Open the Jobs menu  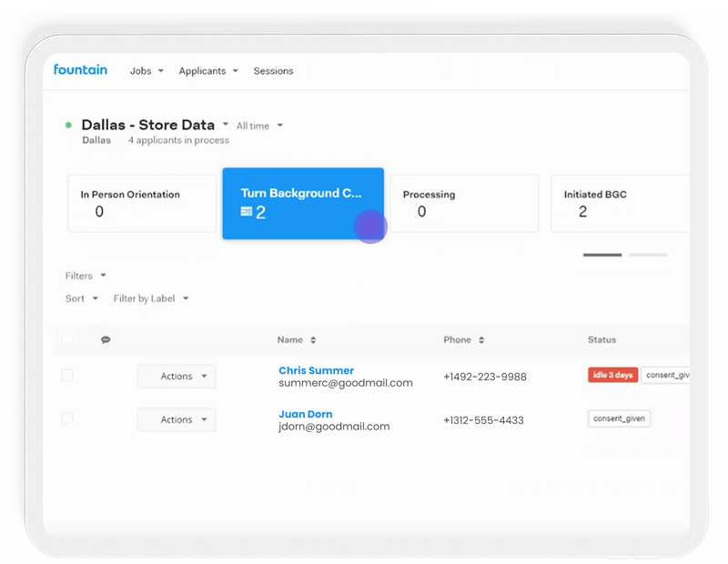coord(147,71)
